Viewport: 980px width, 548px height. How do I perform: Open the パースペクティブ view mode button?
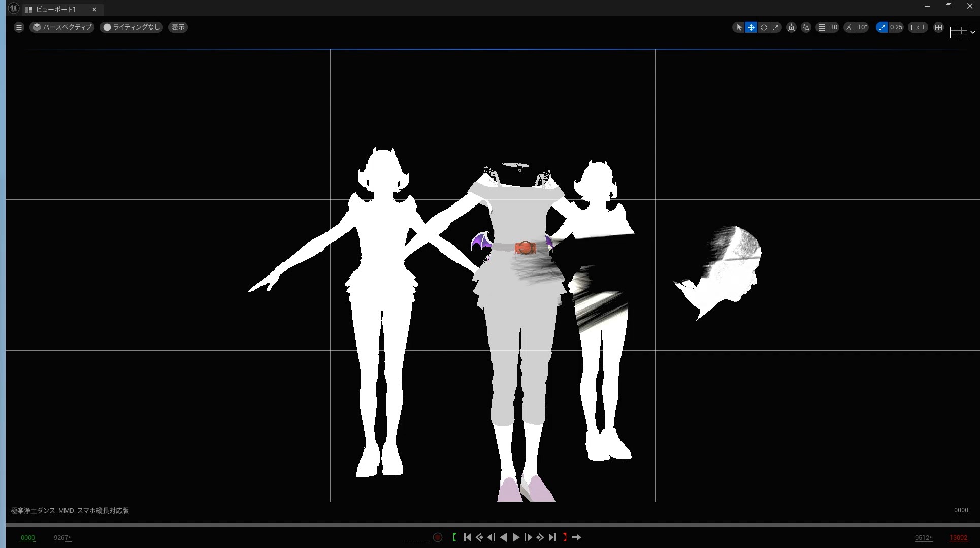(62, 27)
